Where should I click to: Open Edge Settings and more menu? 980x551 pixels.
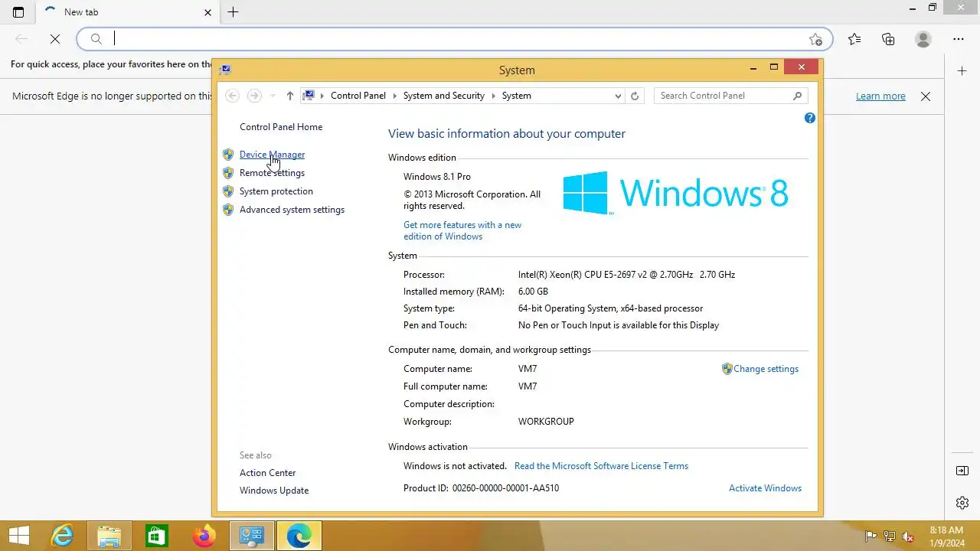(x=959, y=39)
